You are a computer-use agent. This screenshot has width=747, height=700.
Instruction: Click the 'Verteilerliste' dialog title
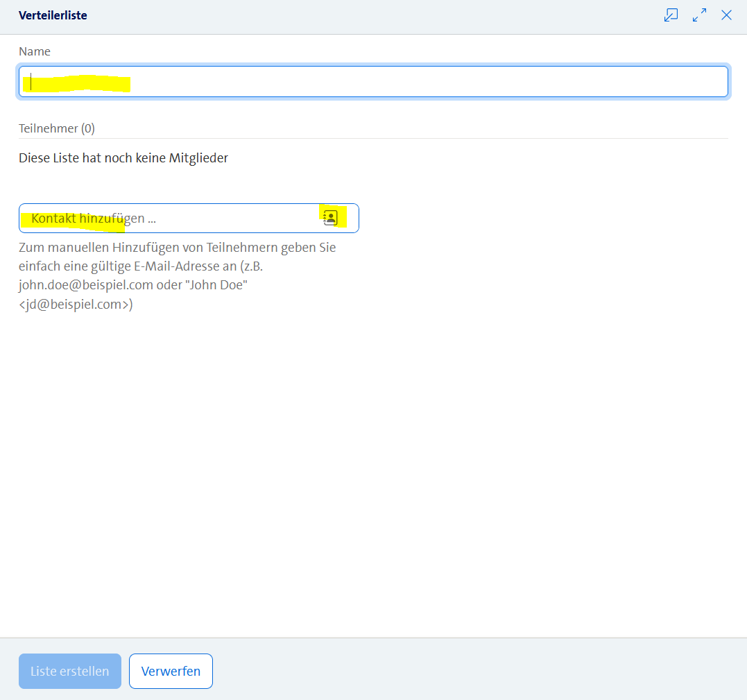(x=53, y=15)
